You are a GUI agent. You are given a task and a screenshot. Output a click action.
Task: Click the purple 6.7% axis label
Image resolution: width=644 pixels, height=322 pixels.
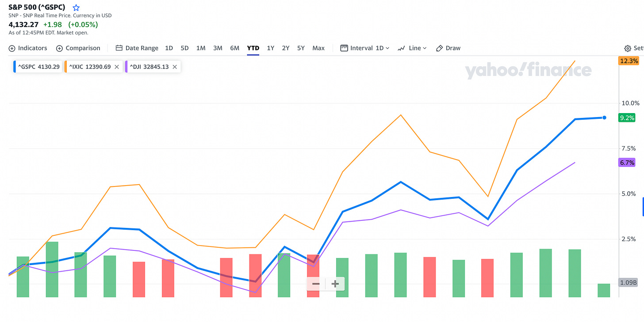627,163
